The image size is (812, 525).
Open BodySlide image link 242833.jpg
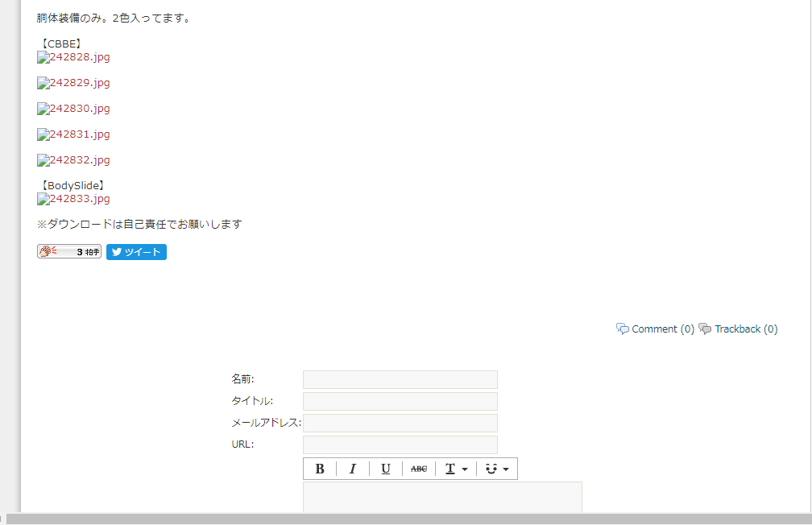tap(79, 199)
